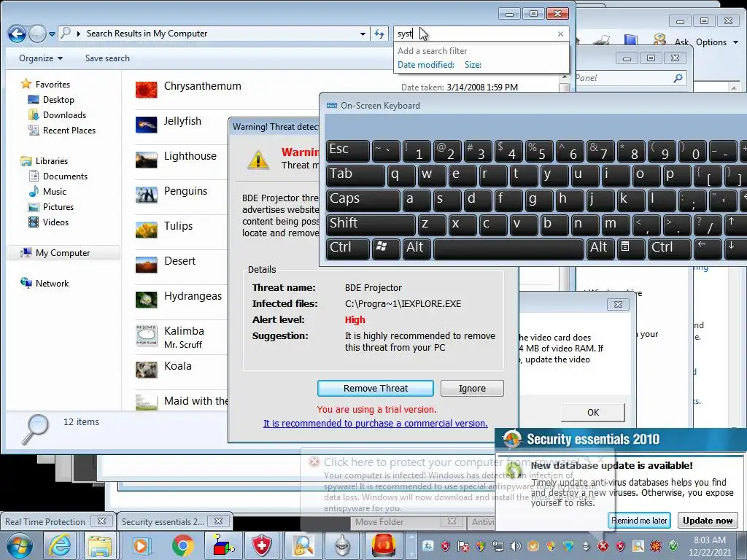The width and height of the screenshot is (747, 560).
Task: Select Libraries in the navigation pane
Action: click(52, 161)
